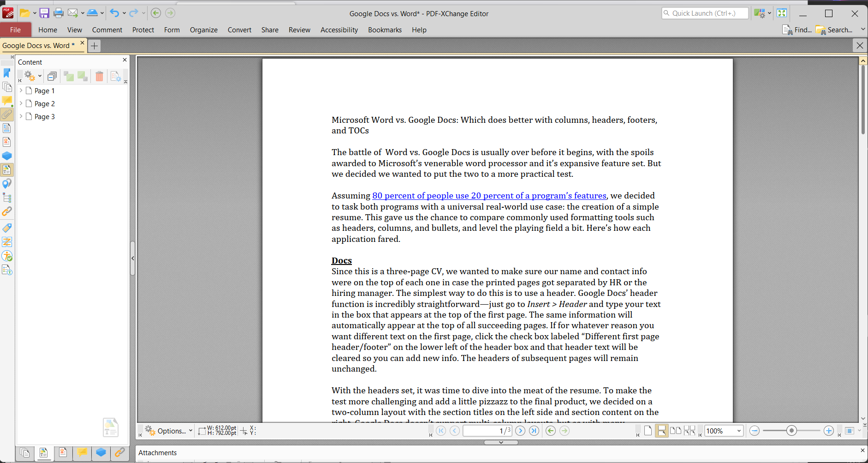Open dropdown arrow next to Open folder icon
The image size is (868, 463).
point(35,13)
